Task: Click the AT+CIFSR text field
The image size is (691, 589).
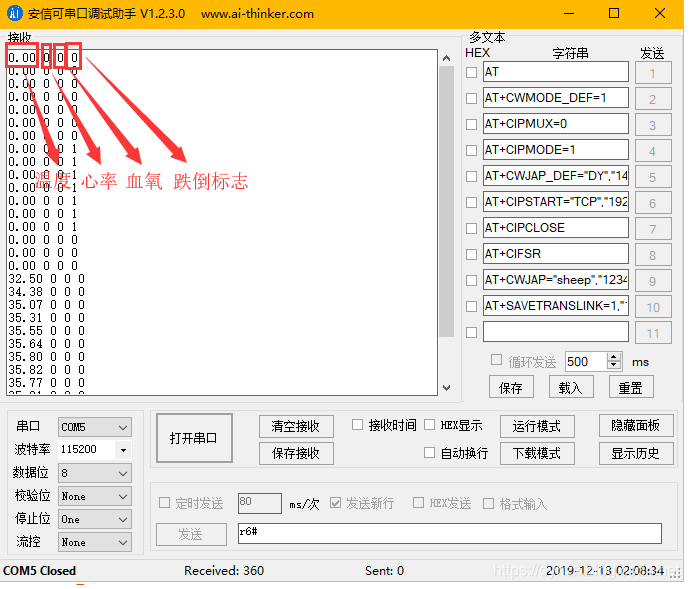Action: [556, 254]
